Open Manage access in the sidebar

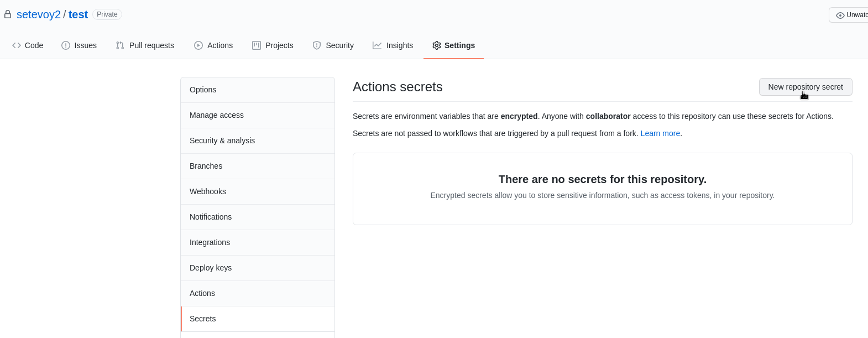click(x=258, y=115)
